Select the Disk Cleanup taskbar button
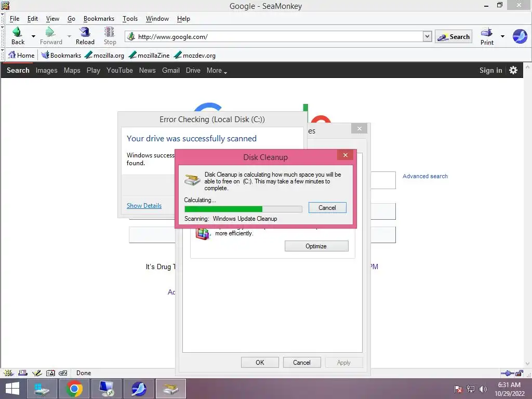The image size is (532, 399). 170,389
